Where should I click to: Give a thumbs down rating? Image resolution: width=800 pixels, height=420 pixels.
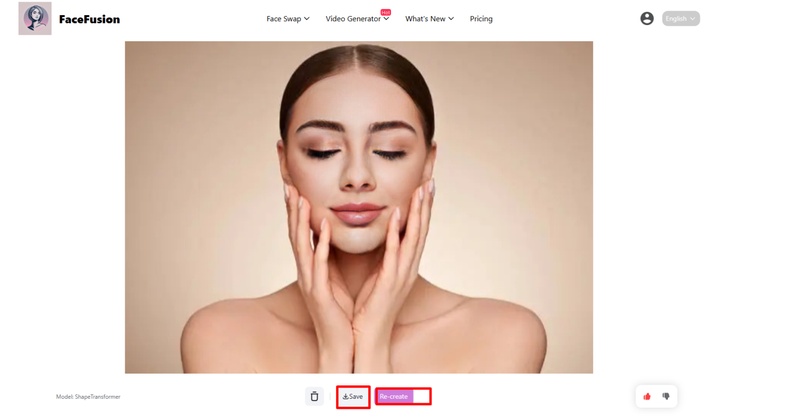click(x=666, y=397)
